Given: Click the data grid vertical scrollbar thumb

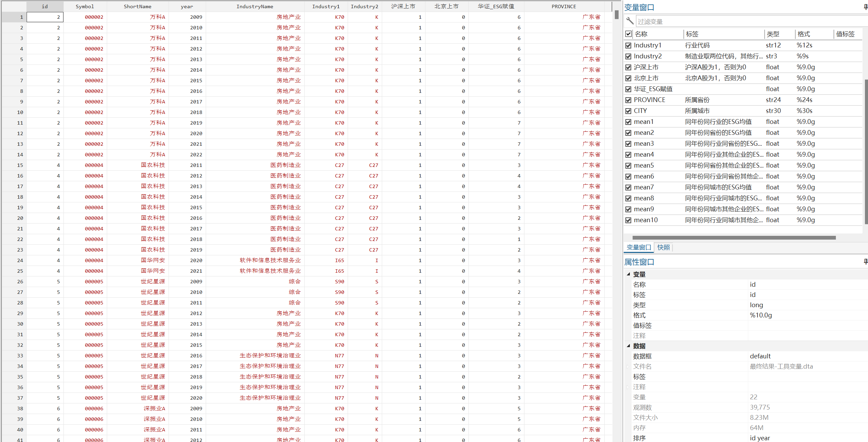Looking at the screenshot, I should 617,15.
